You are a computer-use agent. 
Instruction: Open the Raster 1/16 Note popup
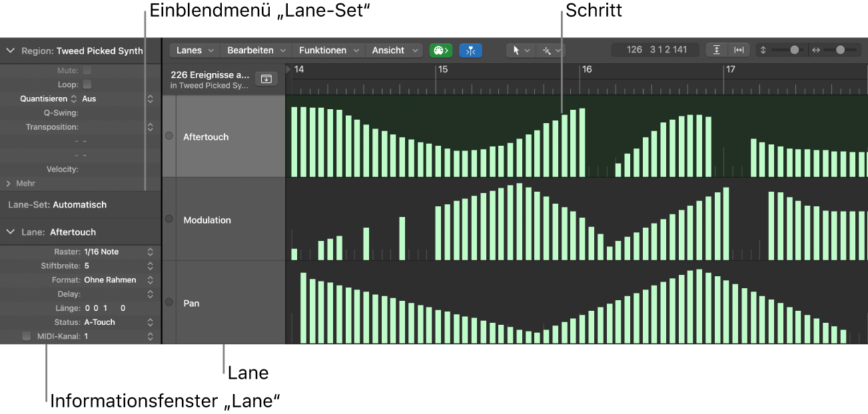(118, 252)
